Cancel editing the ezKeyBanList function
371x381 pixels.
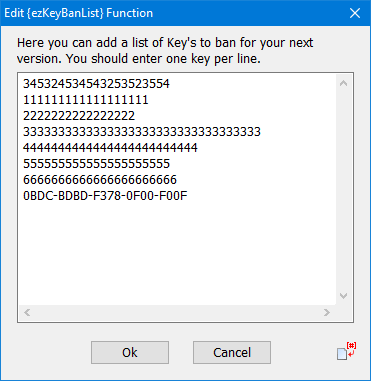click(x=232, y=352)
